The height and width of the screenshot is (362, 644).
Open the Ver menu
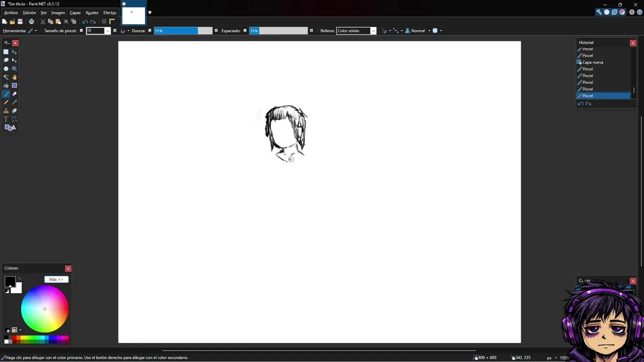tap(44, 13)
